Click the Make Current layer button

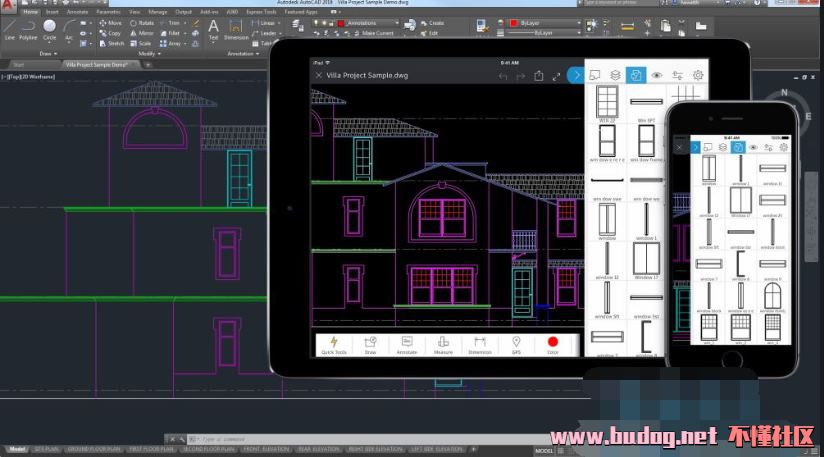pyautogui.click(x=374, y=33)
